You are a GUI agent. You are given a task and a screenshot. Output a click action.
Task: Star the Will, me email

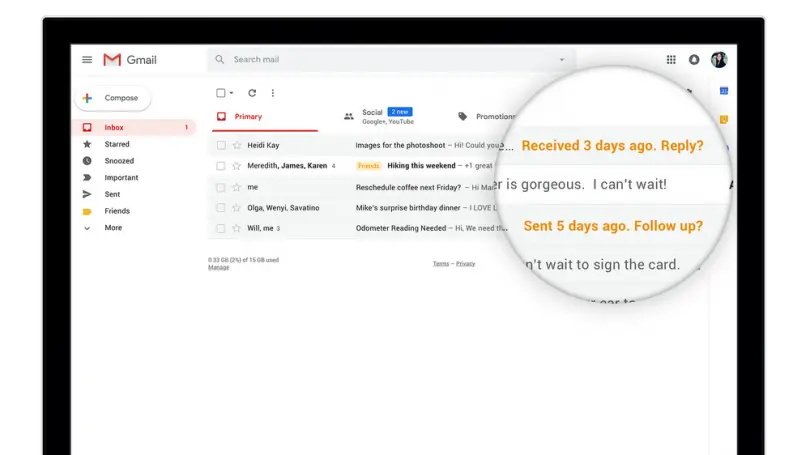click(237, 228)
